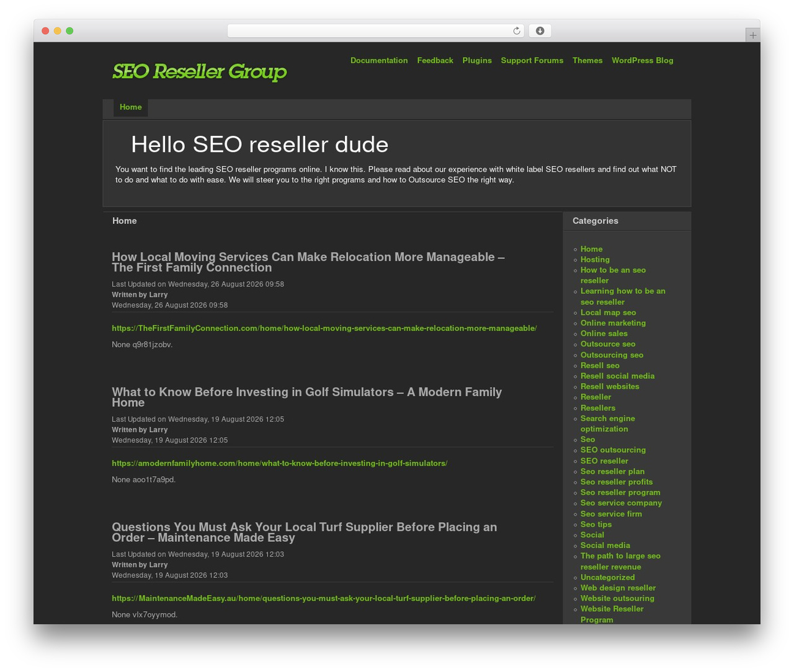
Task: Select the Home navigation tab
Action: pos(131,107)
